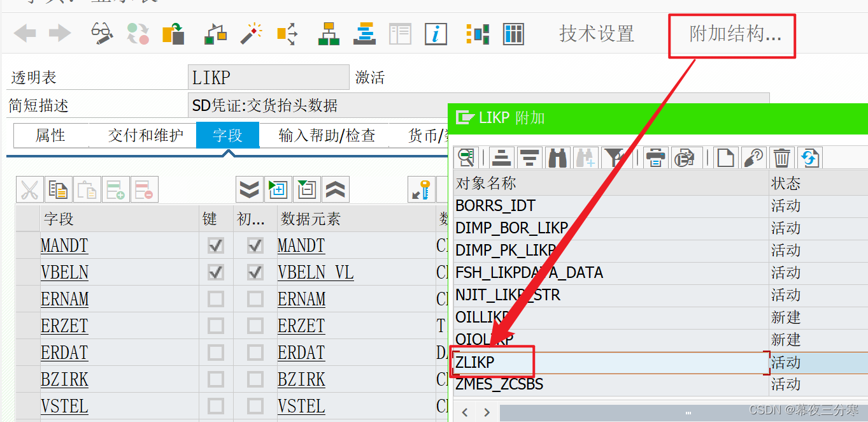Open the where-used list (magic wand) icon
The height and width of the screenshot is (422, 868).
coord(252,34)
